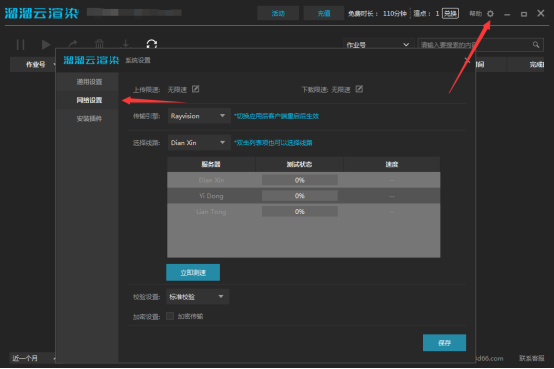Pause jobs with the pause toolbar icon
Screen dimensions: 554x369
point(20,45)
